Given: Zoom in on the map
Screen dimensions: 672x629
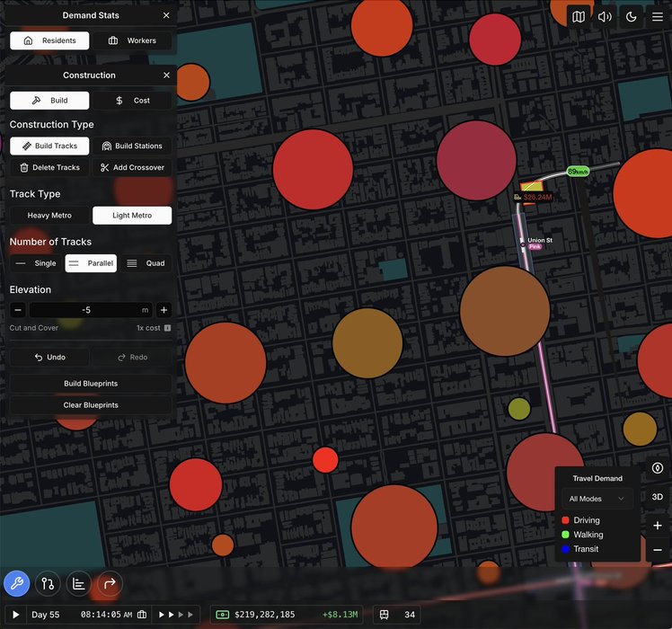Looking at the screenshot, I should pos(658,526).
